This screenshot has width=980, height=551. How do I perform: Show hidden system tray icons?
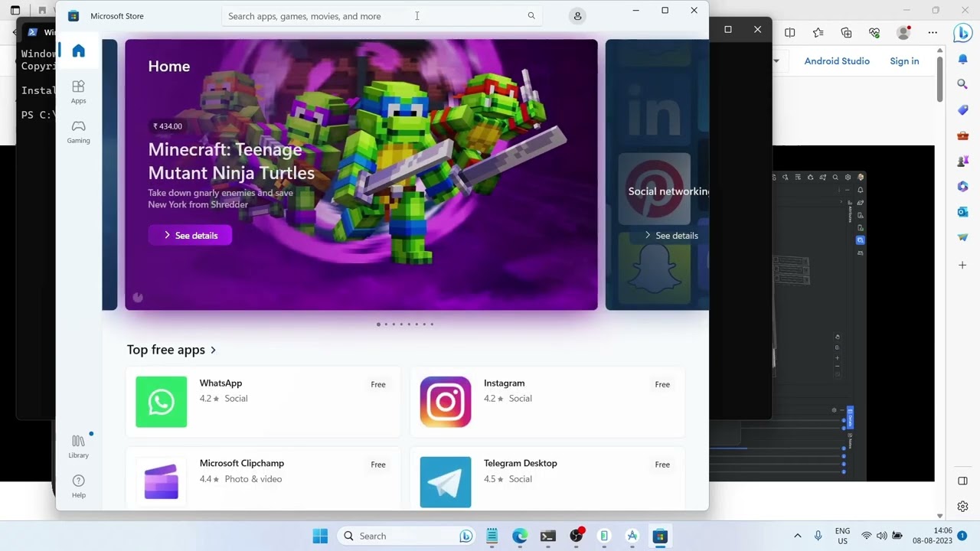point(797,536)
